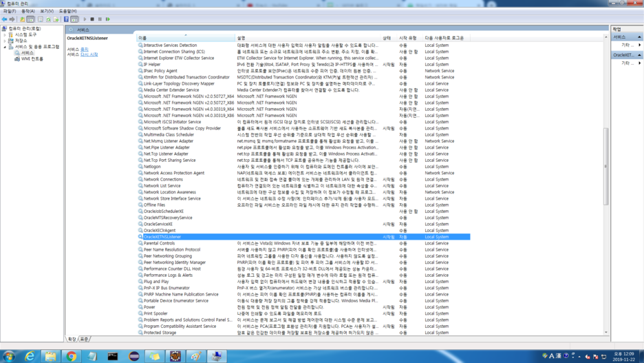Sort by the 이름 column header

tap(186, 38)
